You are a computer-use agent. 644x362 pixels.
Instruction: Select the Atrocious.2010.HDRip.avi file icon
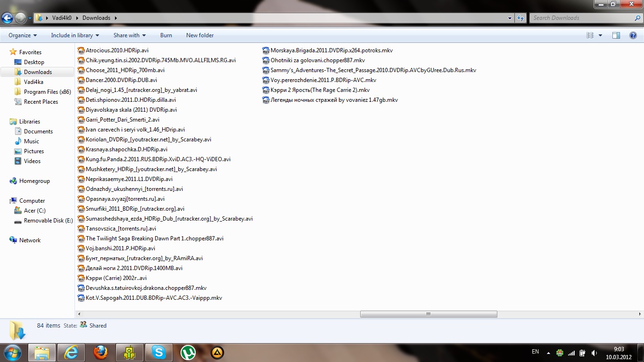[x=81, y=50]
